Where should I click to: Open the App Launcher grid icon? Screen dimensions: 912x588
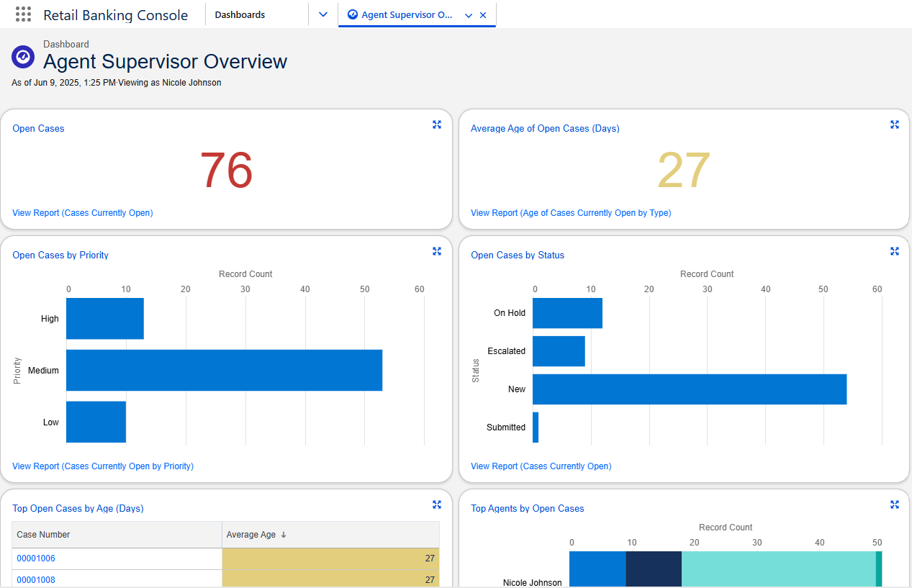23,14
